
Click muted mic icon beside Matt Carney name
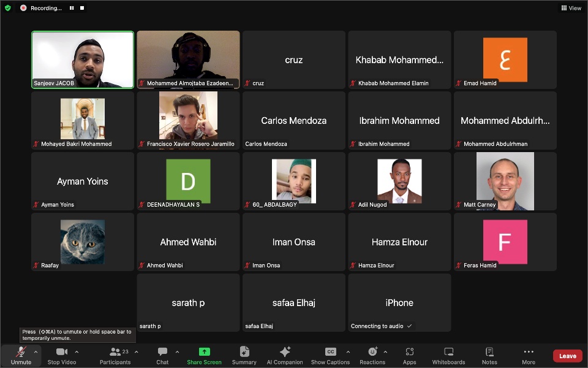point(458,205)
